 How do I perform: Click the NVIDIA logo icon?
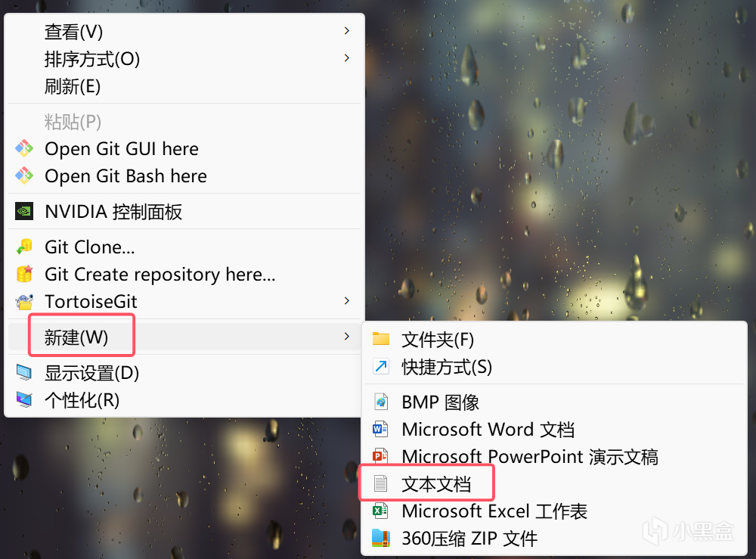[24, 211]
